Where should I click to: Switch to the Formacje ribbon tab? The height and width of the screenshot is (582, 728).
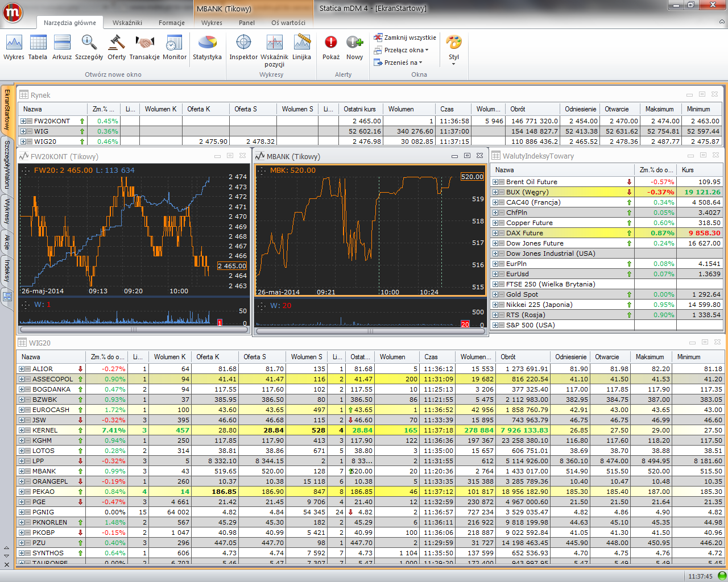(x=172, y=23)
